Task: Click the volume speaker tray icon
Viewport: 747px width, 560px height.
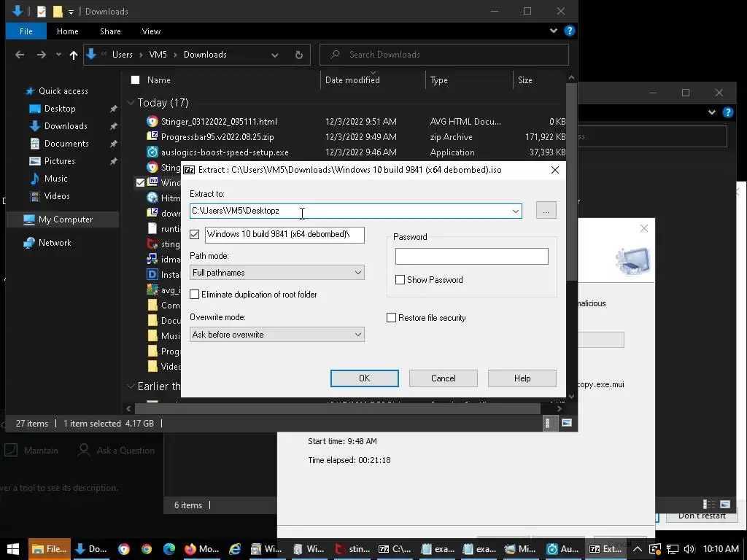Action: coord(689,549)
